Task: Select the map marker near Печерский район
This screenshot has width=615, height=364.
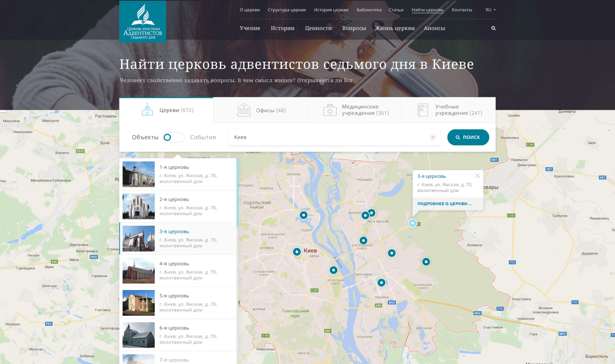Action: click(x=333, y=270)
